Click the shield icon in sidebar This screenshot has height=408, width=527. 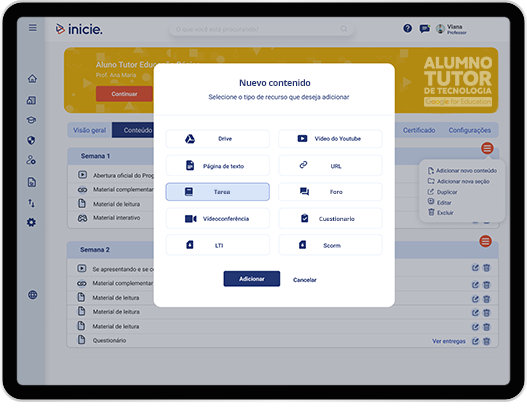(x=31, y=140)
